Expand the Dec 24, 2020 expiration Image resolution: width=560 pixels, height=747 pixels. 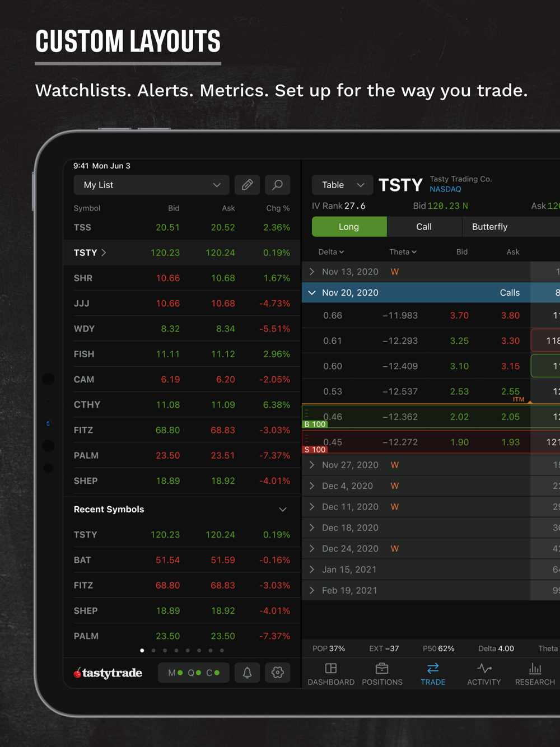(x=312, y=548)
